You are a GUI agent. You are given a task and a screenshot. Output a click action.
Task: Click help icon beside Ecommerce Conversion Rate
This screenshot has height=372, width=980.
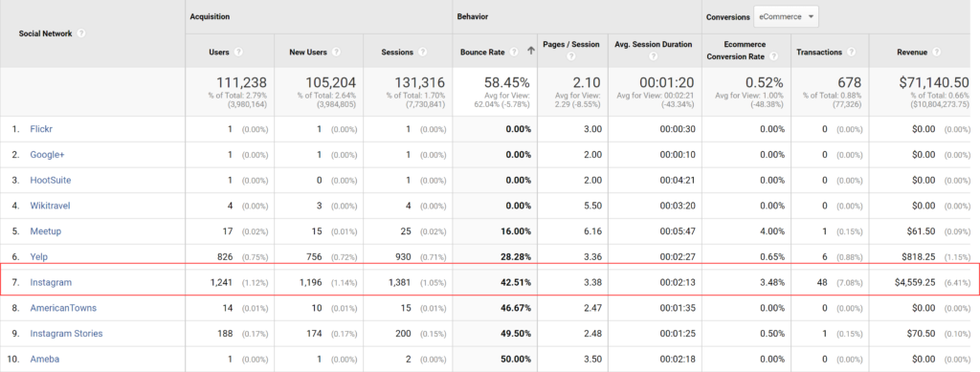click(773, 56)
